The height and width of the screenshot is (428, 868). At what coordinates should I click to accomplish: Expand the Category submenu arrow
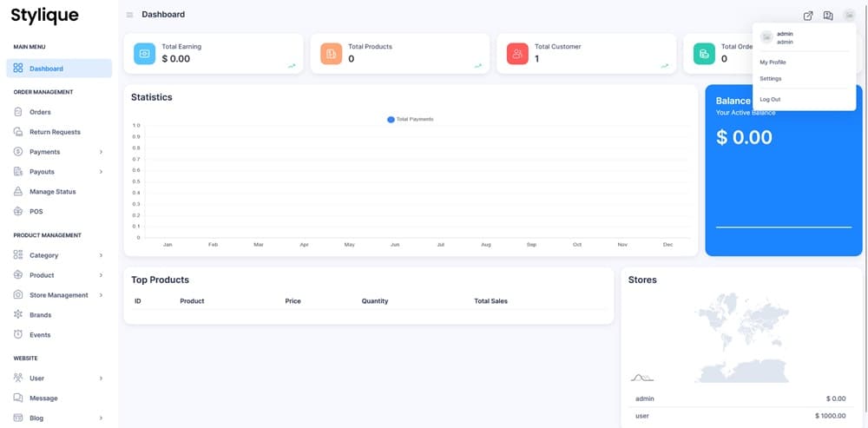pos(101,255)
